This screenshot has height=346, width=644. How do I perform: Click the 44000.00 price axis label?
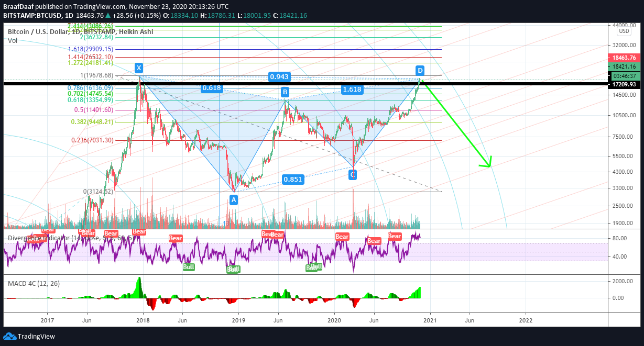coord(624,25)
